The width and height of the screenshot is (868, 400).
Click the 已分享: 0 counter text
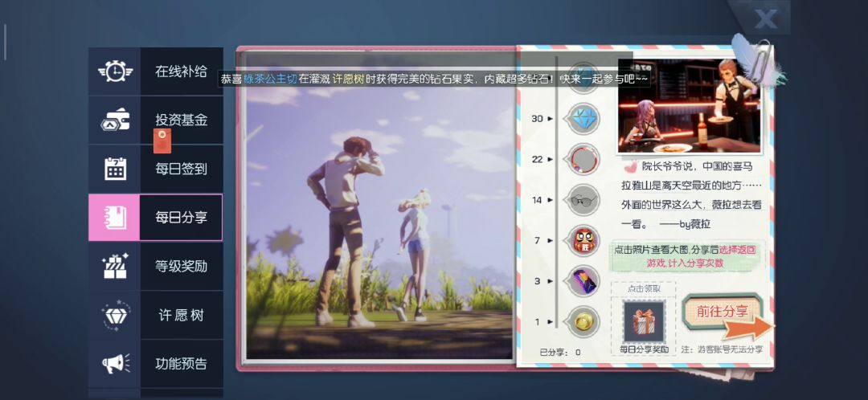560,352
